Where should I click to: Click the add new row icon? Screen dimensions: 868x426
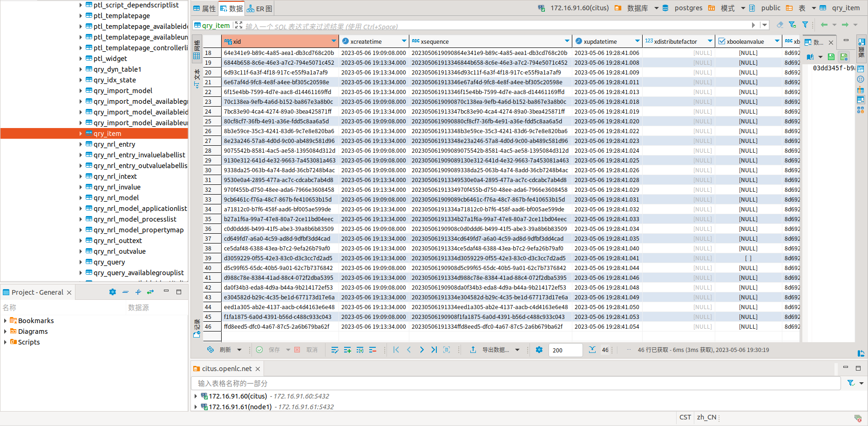click(x=347, y=350)
